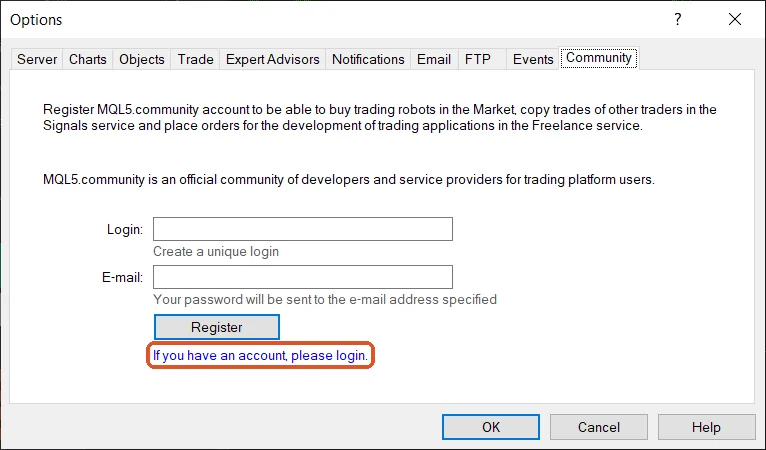
Task: Open the Email tab
Action: point(434,59)
